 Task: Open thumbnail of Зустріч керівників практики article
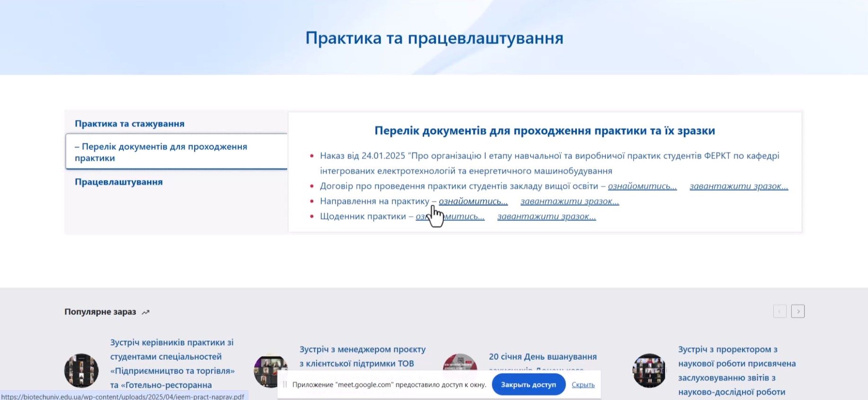click(81, 370)
